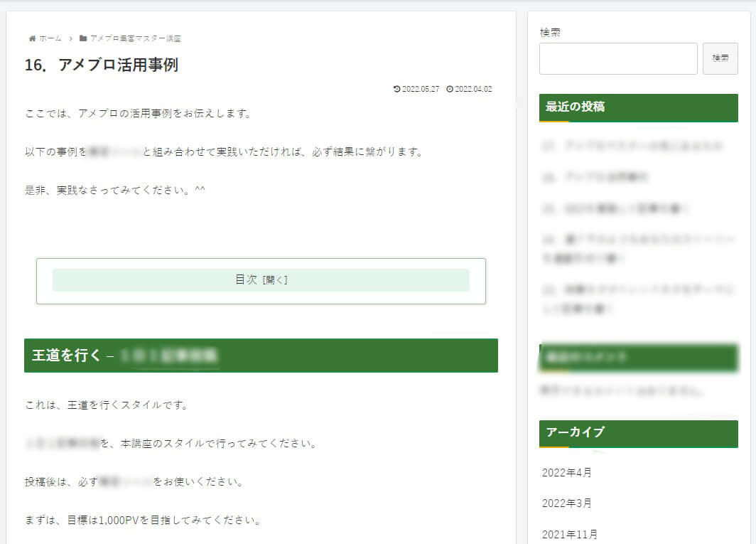The image size is (756, 544).
Task: Click the update history icon beside 2022.05.27
Action: [x=396, y=90]
